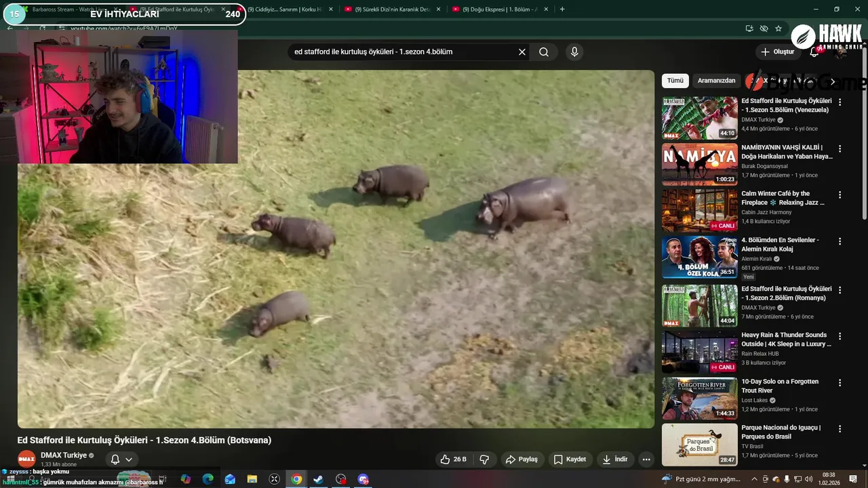Screen dimensions: 868x488
Task: Start voice search with microphone icon
Action: 574,52
